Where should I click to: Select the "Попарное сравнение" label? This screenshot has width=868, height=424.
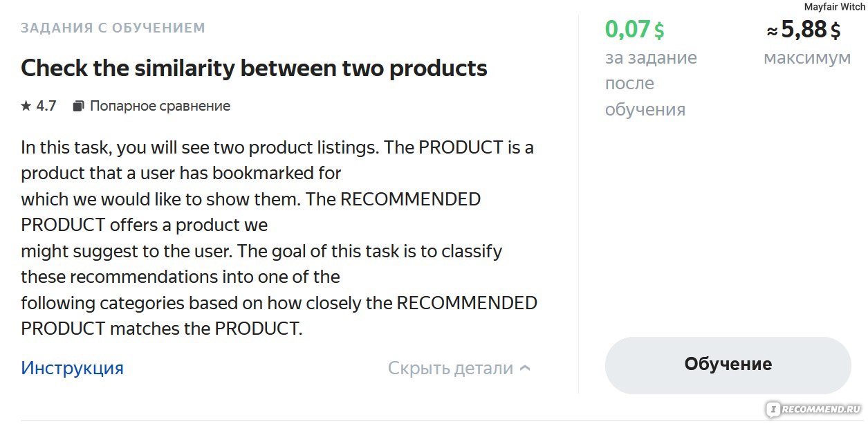point(160,106)
